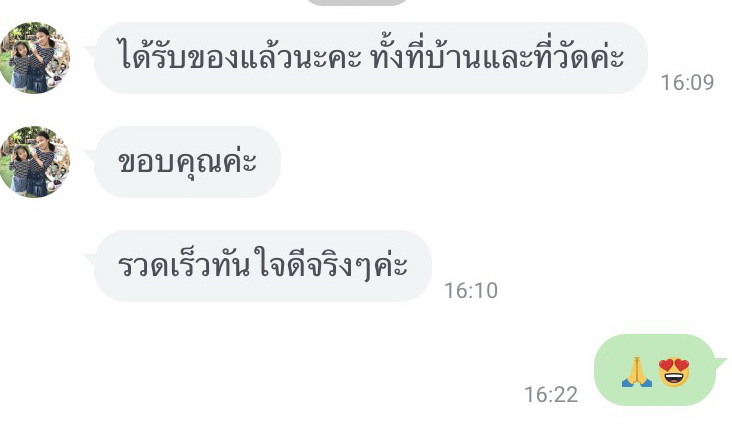732x424 pixels.
Task: Click the phrase ทั้งที่บ้านและที่วัดค่ะ in the first message
Action: 498,57
